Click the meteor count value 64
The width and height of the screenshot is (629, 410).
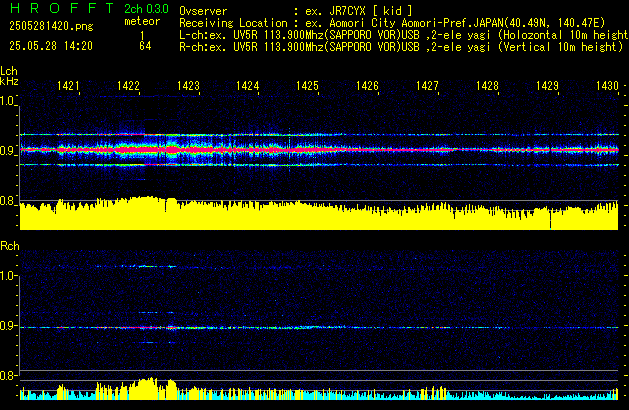pos(145,46)
